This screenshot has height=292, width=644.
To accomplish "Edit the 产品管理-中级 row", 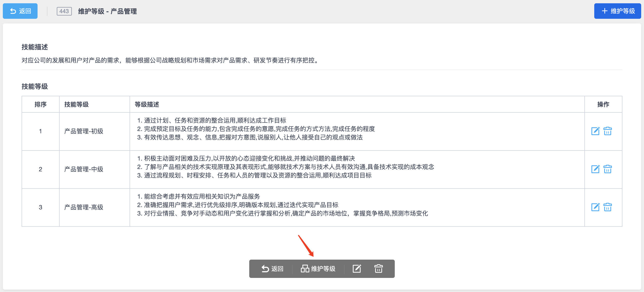I will [x=595, y=169].
